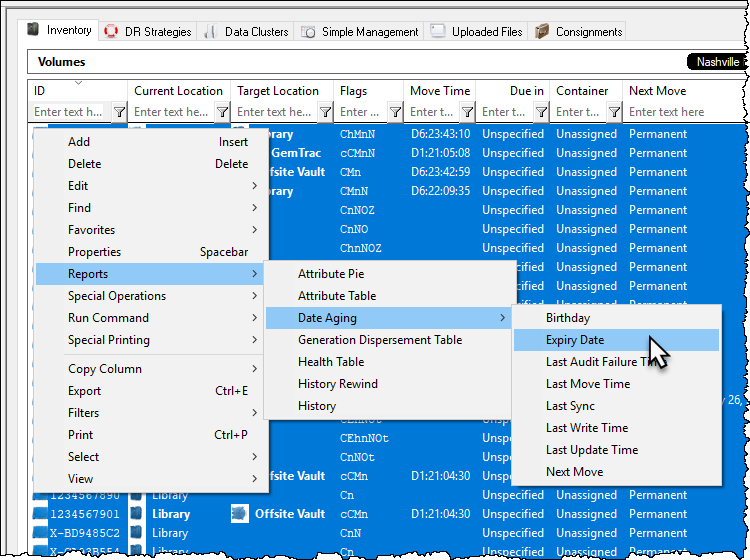Expand the Find submenu
The image size is (750, 560).
(x=149, y=208)
